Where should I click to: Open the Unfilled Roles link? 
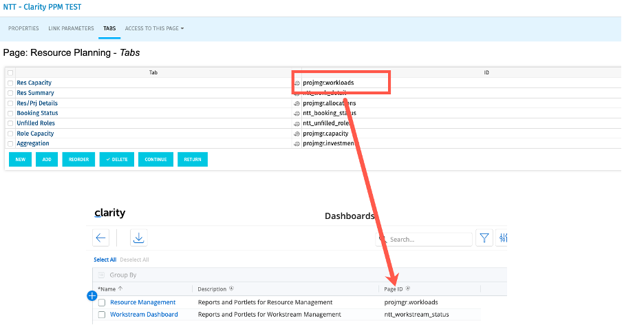click(x=36, y=123)
